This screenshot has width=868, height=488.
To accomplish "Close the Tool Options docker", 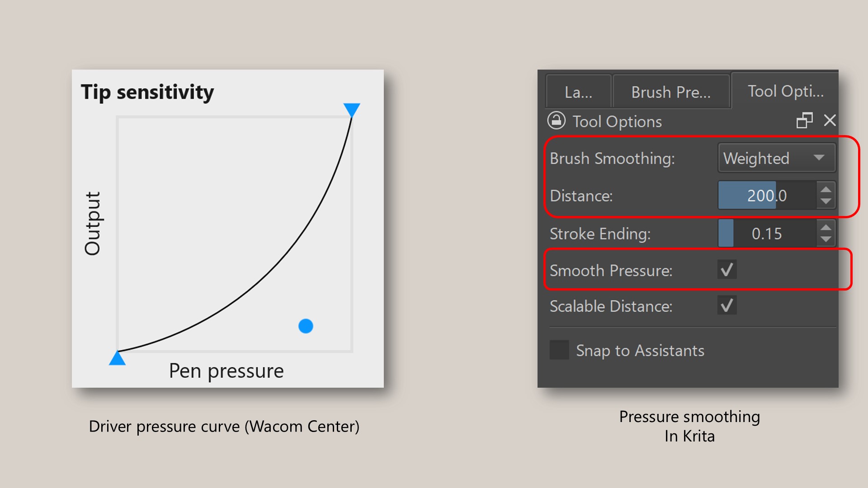I will [x=830, y=120].
